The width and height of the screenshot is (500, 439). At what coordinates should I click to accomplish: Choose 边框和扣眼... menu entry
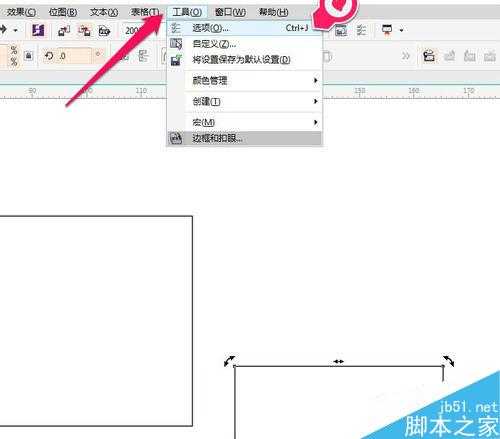click(x=244, y=138)
